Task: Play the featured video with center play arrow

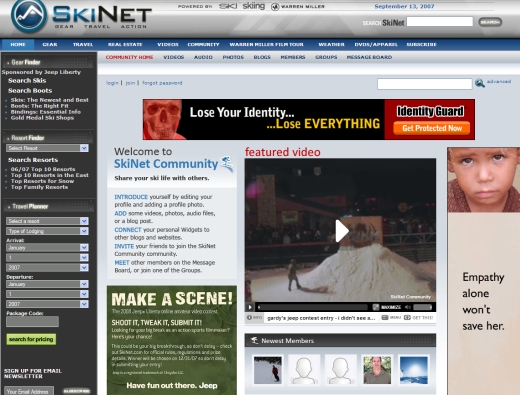Action: 341,231
